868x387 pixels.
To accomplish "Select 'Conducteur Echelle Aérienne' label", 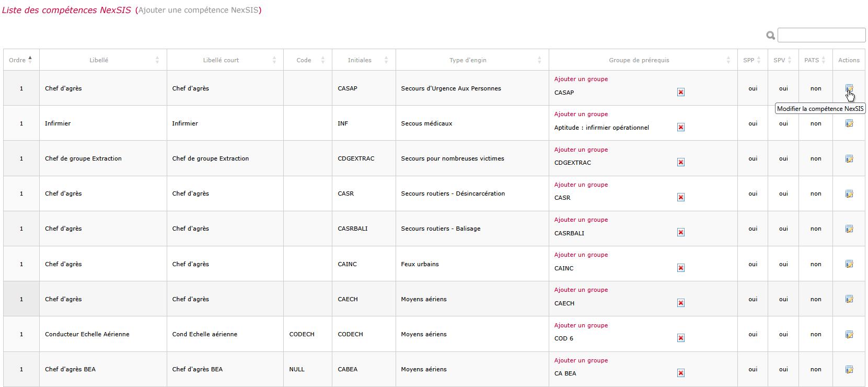I will tap(87, 334).
